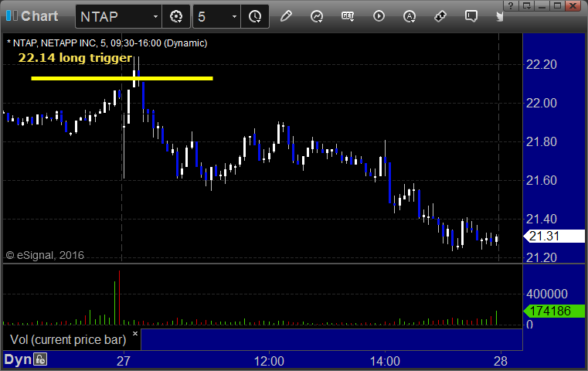Expand the NTAP symbol dropdown arrow
This screenshot has width=588, height=371.
tap(155, 16)
